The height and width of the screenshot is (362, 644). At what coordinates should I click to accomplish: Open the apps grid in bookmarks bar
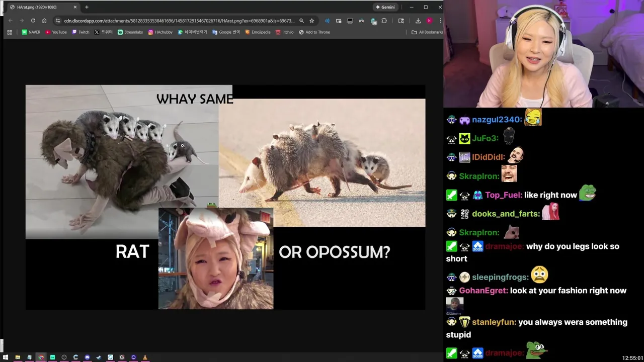[9, 32]
